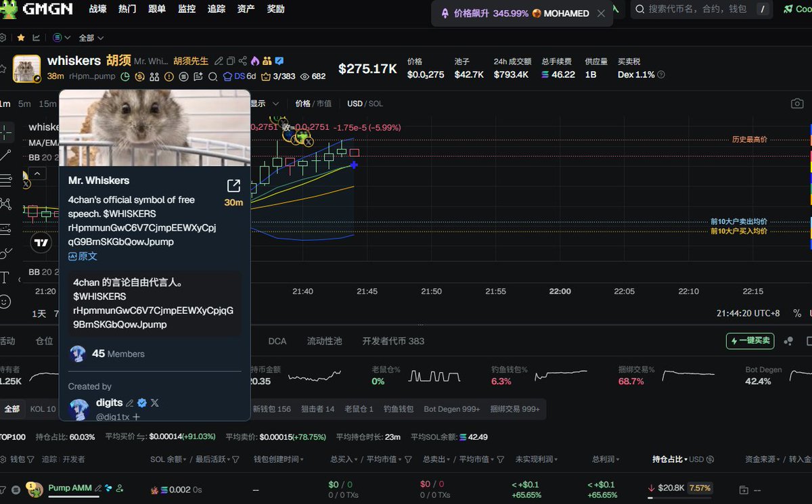Open the external link icon in Mr. Whiskers popup
This screenshot has width=812, height=504.
pyautogui.click(x=233, y=186)
